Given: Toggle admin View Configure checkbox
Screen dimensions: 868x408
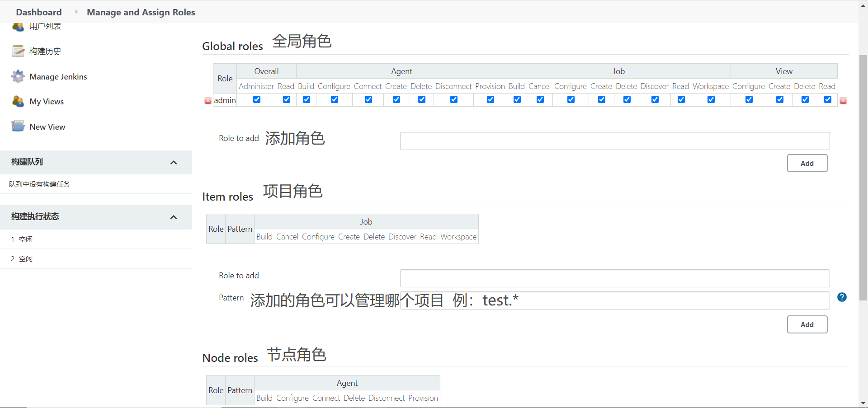Looking at the screenshot, I should [x=749, y=99].
